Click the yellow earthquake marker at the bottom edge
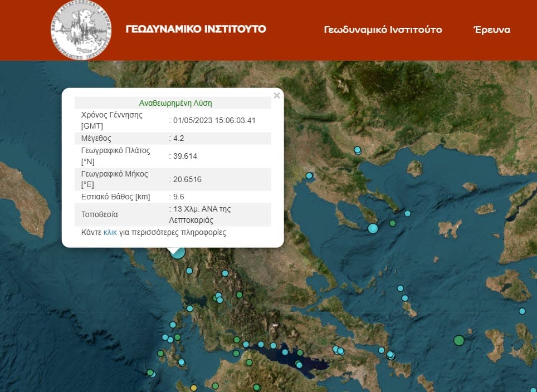 pyautogui.click(x=194, y=388)
